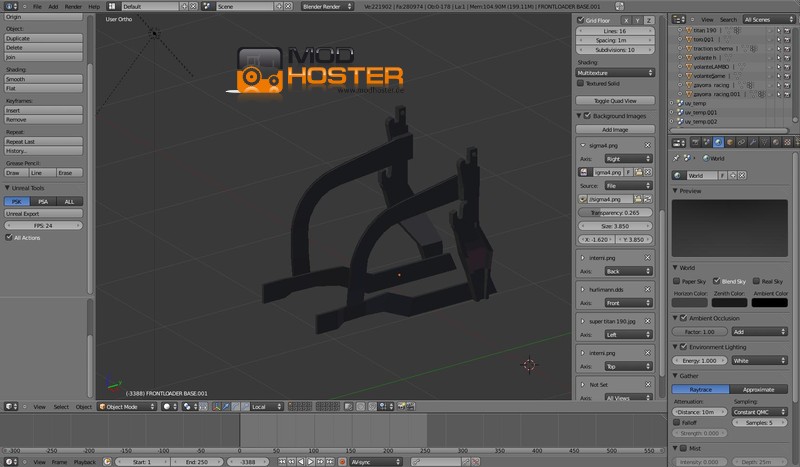800x467 pixels.
Task: Open the All Scenes outliner dropdown
Action: tap(767, 19)
